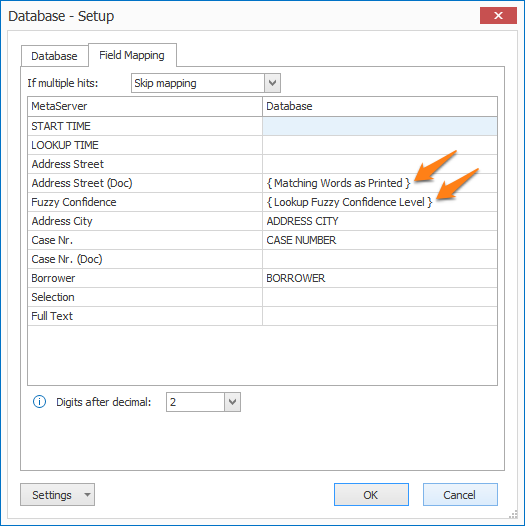Click the Database column header
Image resolution: width=525 pixels, height=526 pixels.
click(380, 106)
